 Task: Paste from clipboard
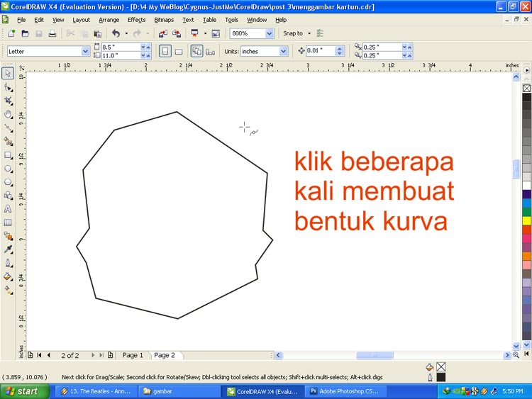coord(98,33)
